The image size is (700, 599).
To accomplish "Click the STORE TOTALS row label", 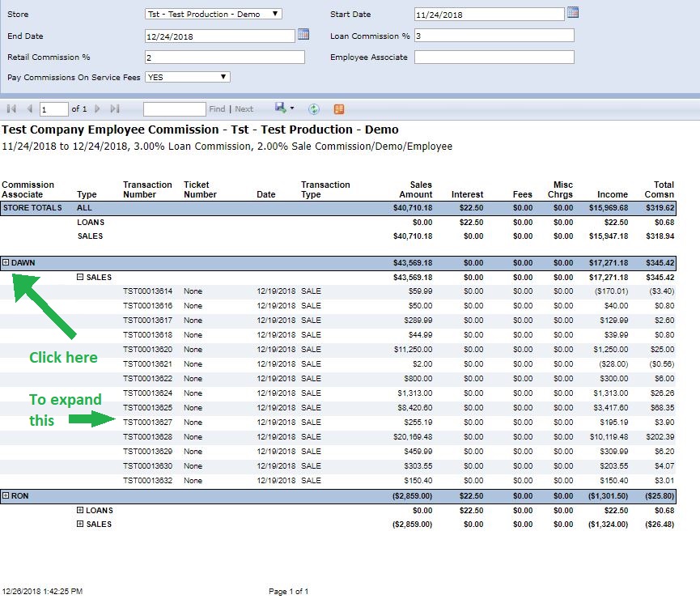I will coord(32,208).
